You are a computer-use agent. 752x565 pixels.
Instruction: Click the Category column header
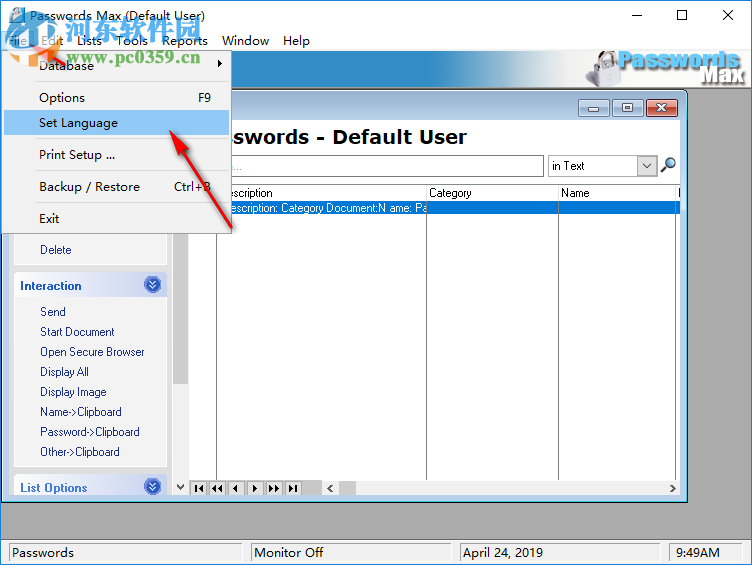coord(492,193)
